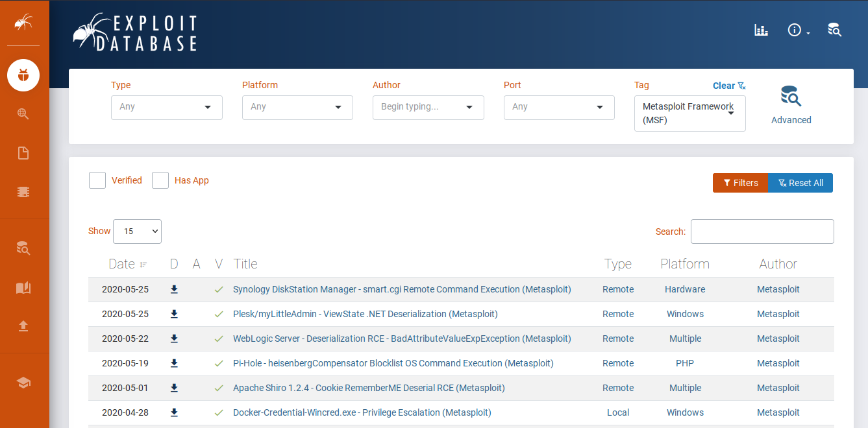
Task: Download the Synology DiskStation Manager exploit
Action: click(174, 289)
